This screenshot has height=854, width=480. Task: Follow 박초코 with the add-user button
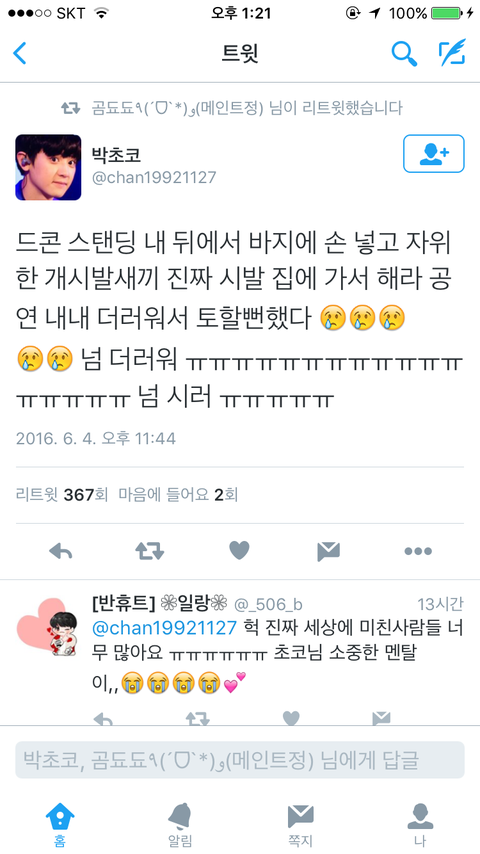434,154
